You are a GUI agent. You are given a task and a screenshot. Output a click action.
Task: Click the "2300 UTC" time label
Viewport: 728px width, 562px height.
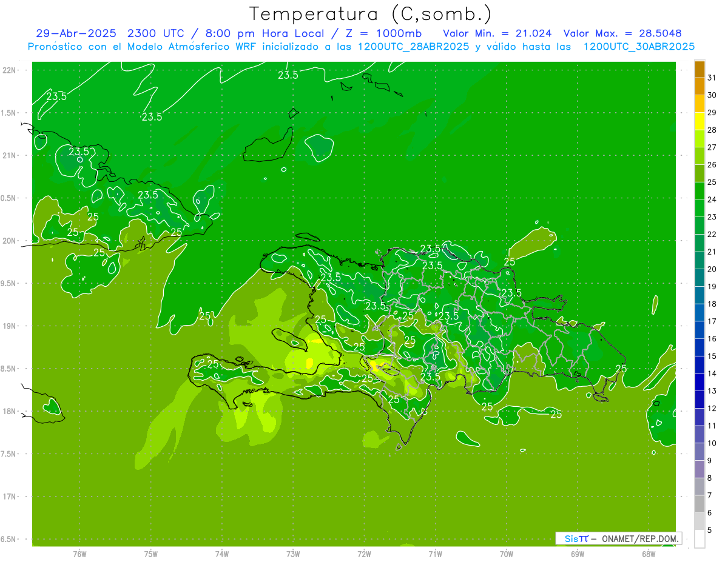(156, 33)
